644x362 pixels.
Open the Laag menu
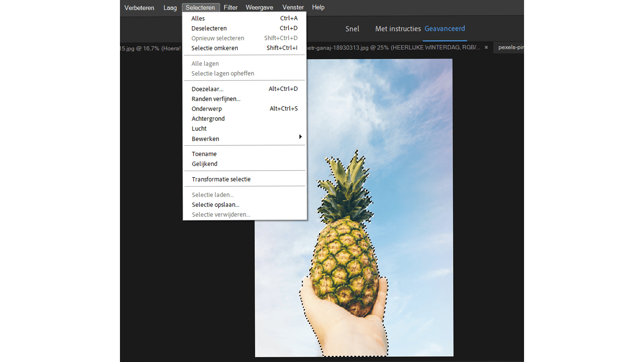point(170,8)
